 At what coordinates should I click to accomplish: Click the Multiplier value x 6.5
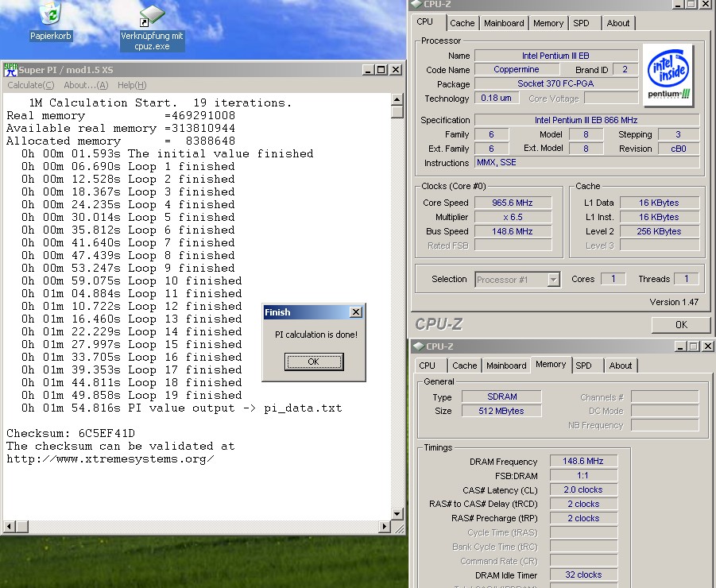tap(513, 217)
